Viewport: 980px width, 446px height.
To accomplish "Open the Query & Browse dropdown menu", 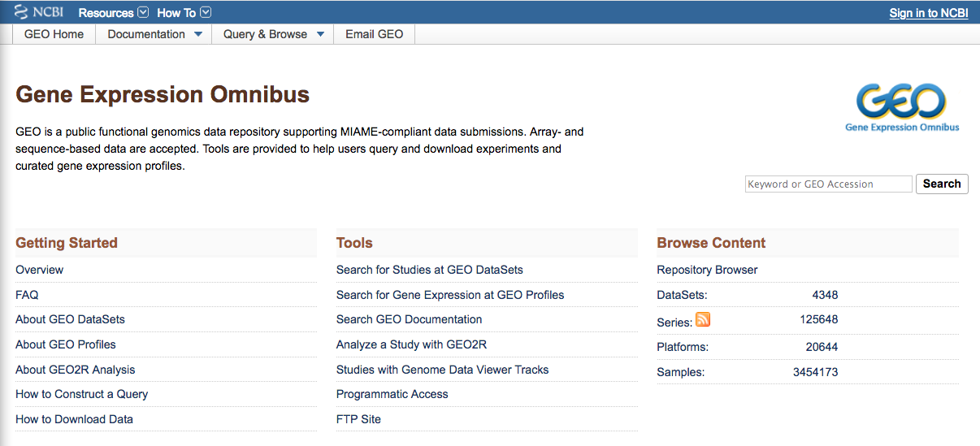I will click(273, 34).
